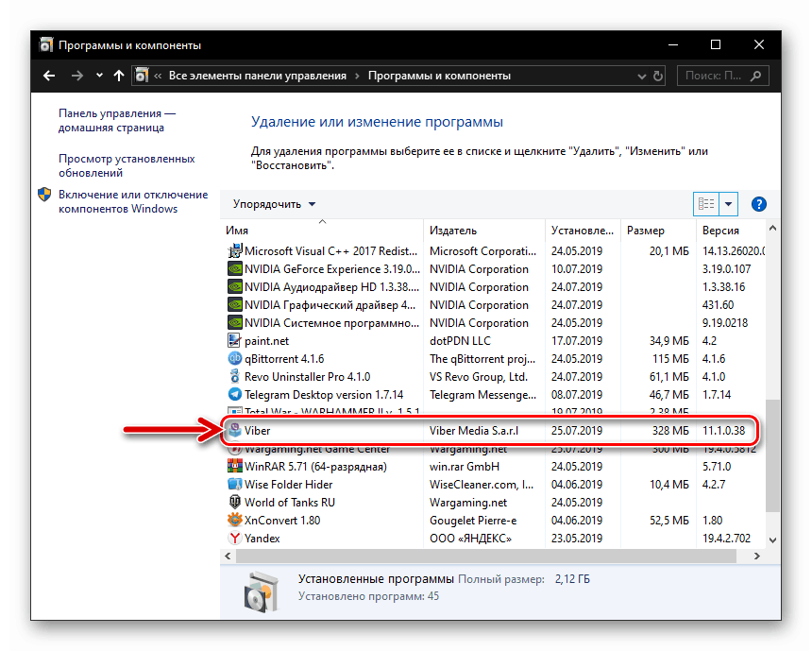Select 'WinRAR 5.71 (64-разрядная)' name
Image resolution: width=812 pixels, height=651 pixels.
point(316,467)
